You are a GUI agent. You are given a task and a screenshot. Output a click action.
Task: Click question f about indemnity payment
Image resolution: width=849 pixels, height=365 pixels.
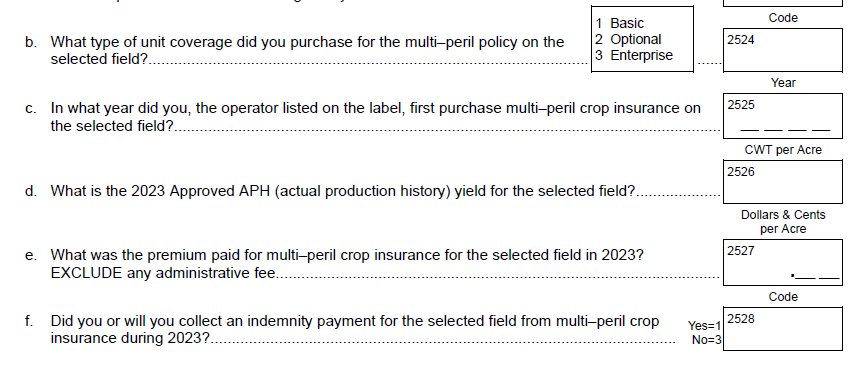(x=355, y=329)
